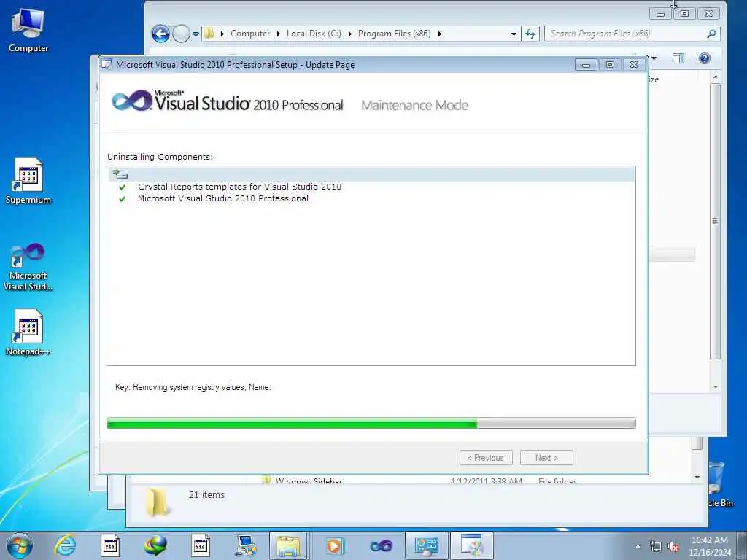This screenshot has width=747, height=560.
Task: Open the clock showing 10:42 AM
Action: click(x=709, y=546)
